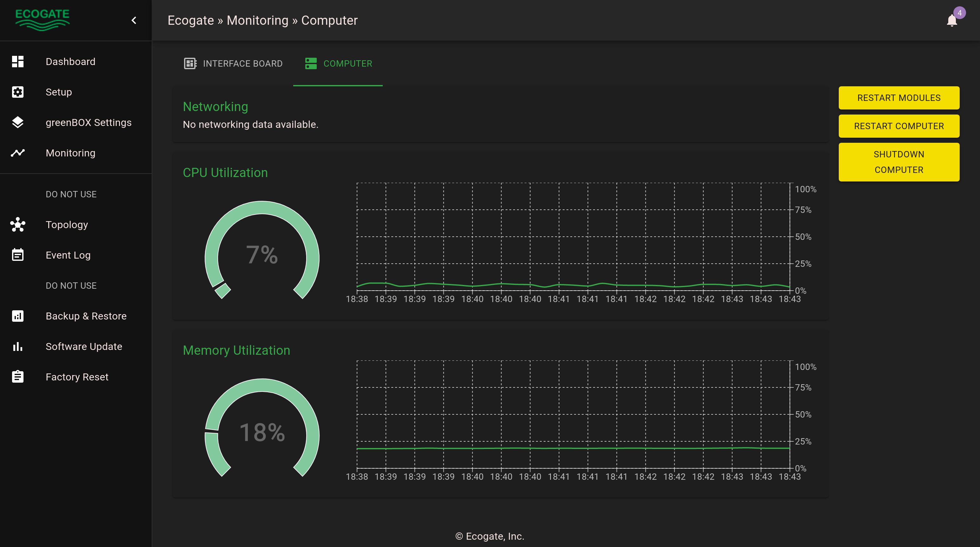980x547 pixels.
Task: Open Event Log in the sidebar
Action: [x=76, y=255]
